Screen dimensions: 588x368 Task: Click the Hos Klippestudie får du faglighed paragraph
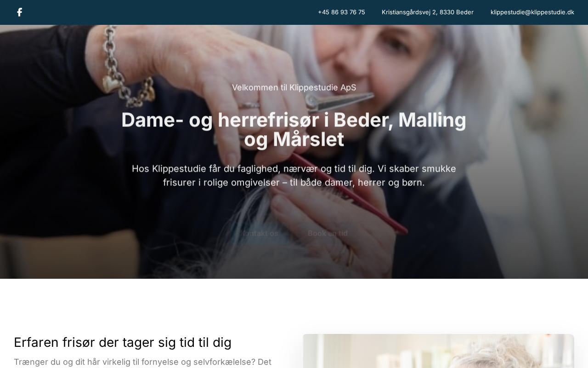(294, 175)
